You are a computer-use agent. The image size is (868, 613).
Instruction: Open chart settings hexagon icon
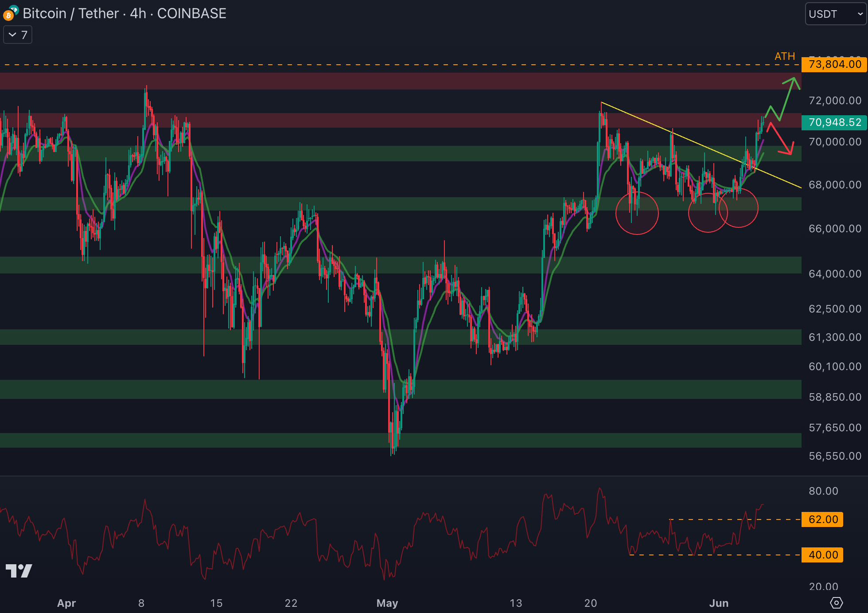click(x=836, y=603)
